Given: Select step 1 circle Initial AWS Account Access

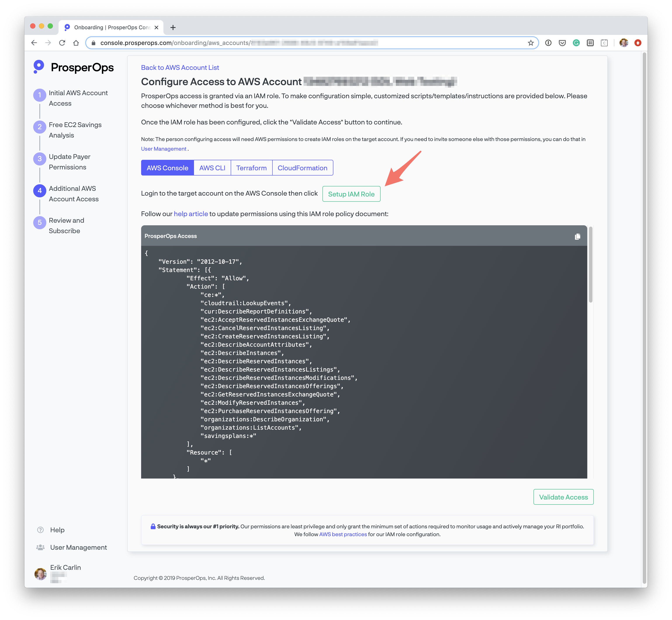Looking at the screenshot, I should pyautogui.click(x=40, y=95).
